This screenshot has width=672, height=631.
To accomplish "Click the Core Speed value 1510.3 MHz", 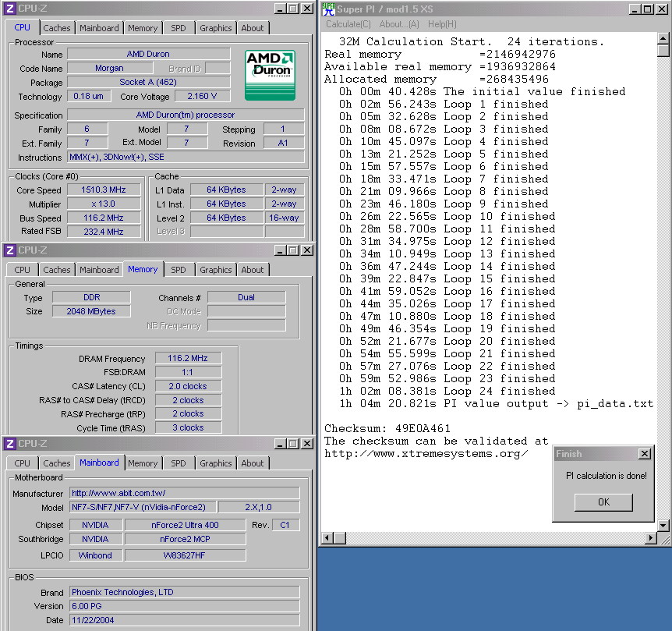I will tap(104, 190).
